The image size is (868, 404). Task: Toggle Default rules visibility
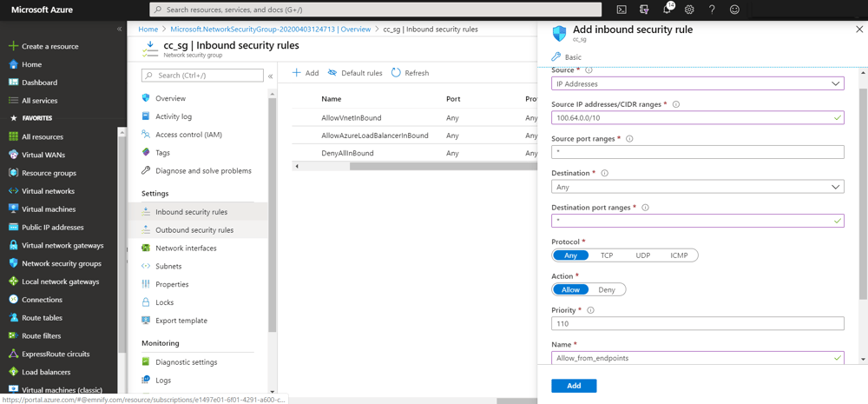click(355, 73)
